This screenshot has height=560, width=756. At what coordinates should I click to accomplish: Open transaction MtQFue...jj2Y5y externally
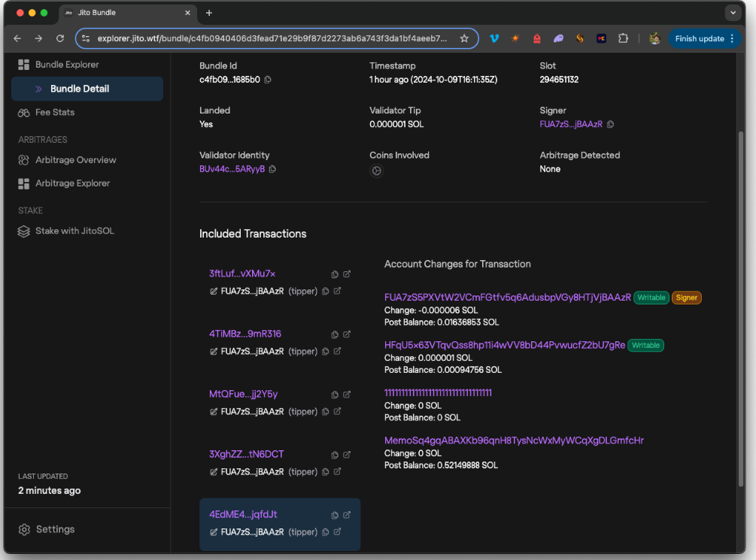coord(347,394)
